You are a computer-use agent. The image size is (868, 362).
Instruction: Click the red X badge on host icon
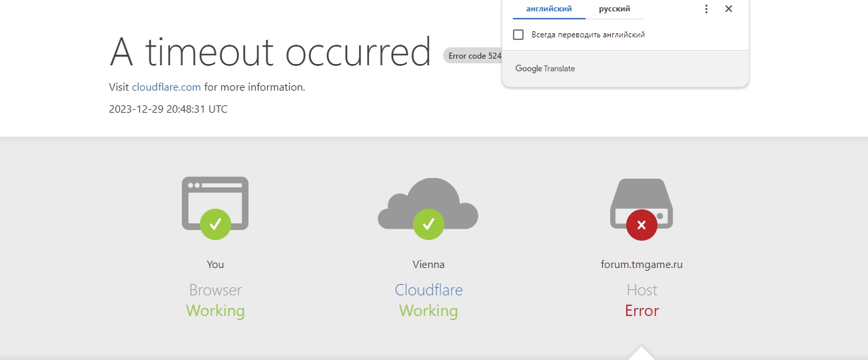642,225
